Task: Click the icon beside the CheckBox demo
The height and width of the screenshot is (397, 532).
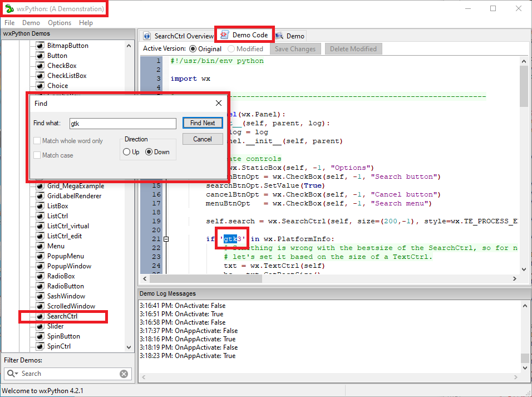Action: (40, 66)
